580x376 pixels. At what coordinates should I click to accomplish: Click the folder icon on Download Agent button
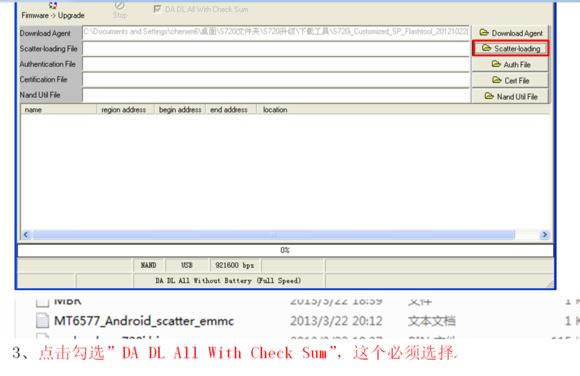[x=484, y=33]
